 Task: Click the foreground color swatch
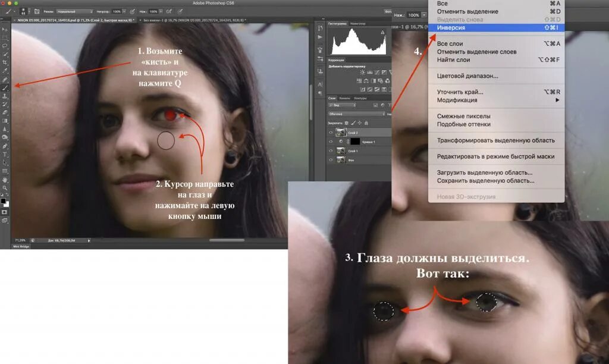[3, 201]
